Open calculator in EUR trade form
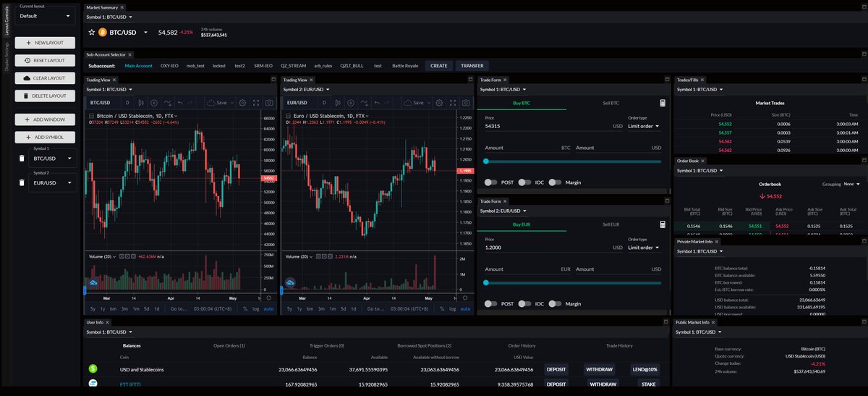Viewport: 868px width, 396px height. (x=663, y=224)
